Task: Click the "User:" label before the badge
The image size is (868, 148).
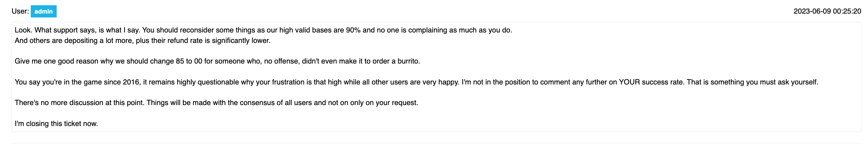Action: click(x=20, y=11)
